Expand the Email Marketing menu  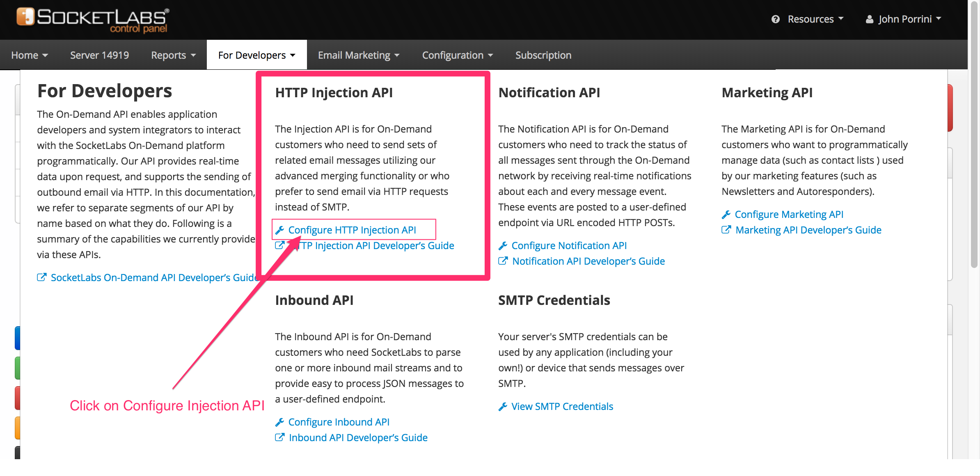(x=359, y=55)
